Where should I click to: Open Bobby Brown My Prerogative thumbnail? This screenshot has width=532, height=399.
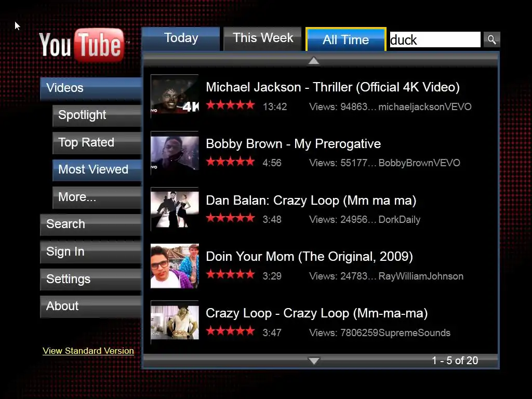[x=175, y=153]
